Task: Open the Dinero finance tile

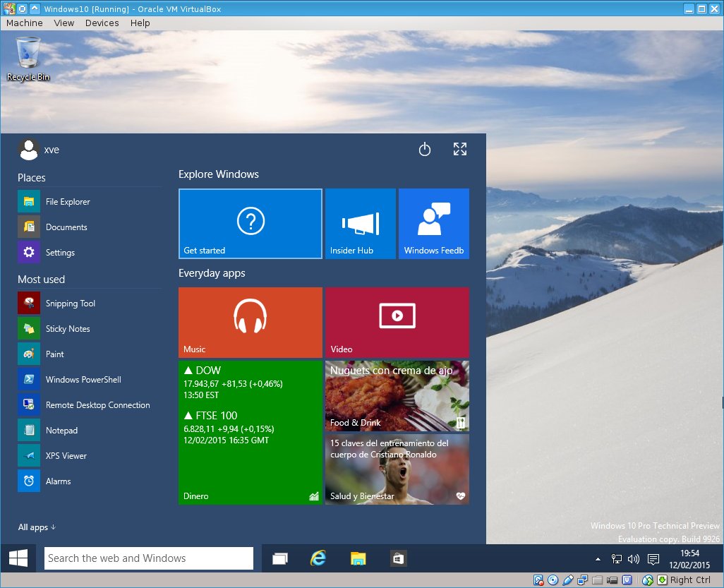Action: pos(251,432)
